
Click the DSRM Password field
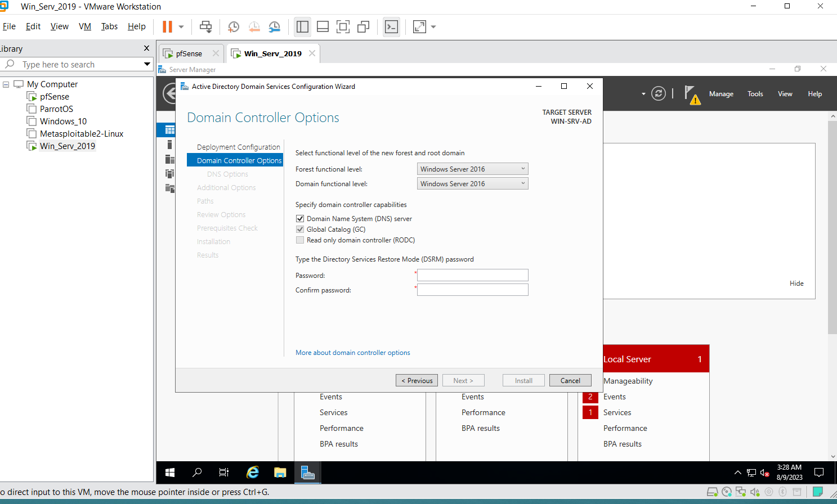473,275
